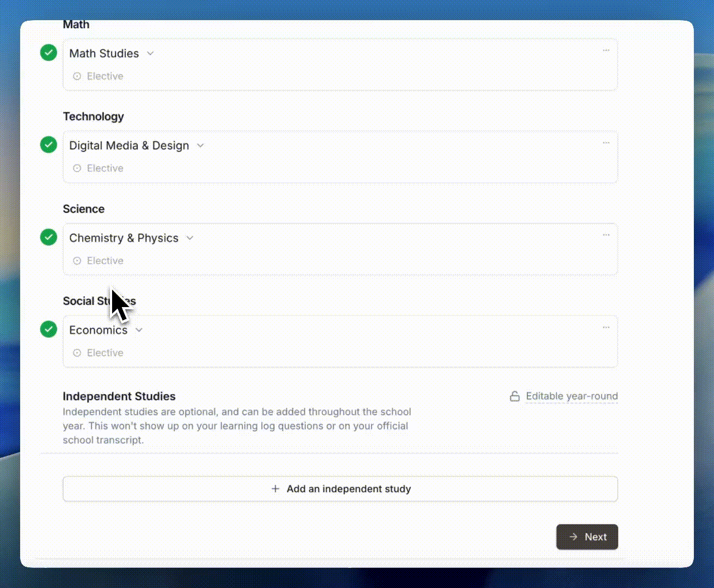Toggle the Chemistry & Physics green checkmark
The image size is (714, 588).
(x=49, y=237)
